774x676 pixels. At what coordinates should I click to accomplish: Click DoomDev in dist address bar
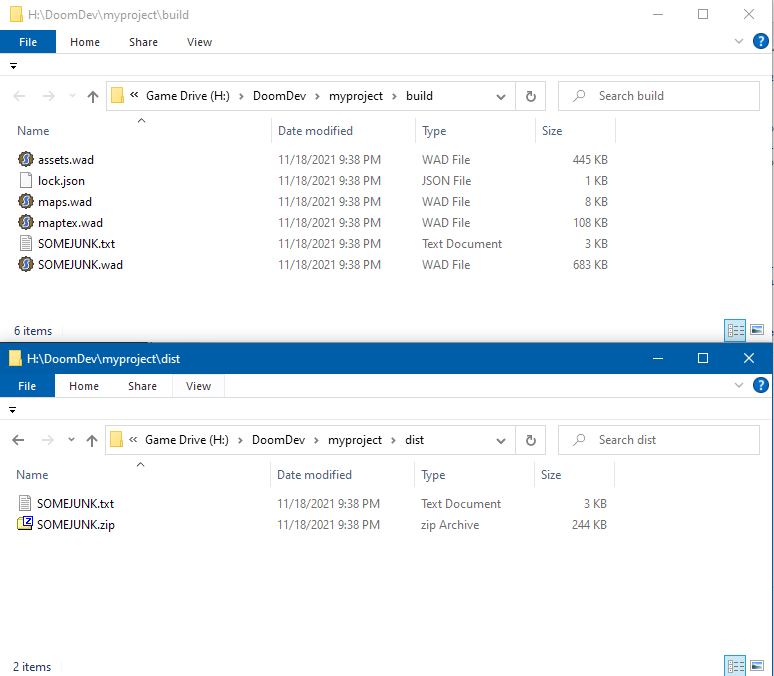tap(278, 440)
